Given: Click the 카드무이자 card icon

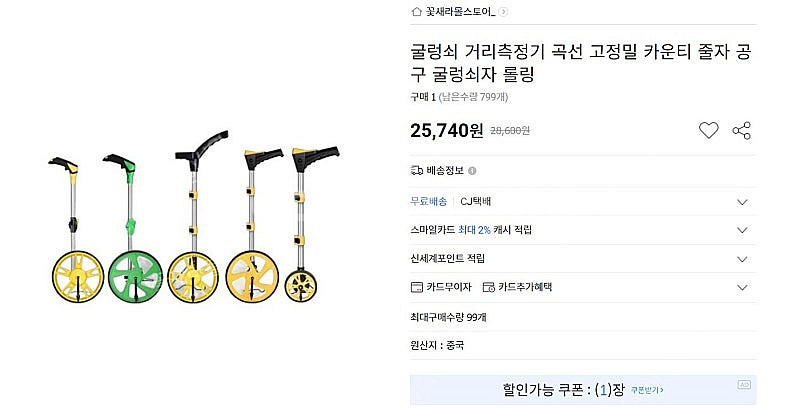Looking at the screenshot, I should pos(417,287).
